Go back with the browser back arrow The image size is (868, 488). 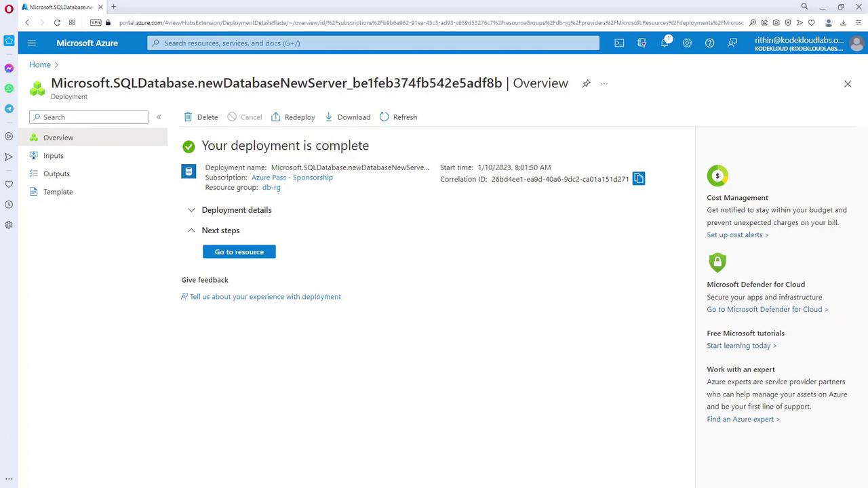pyautogui.click(x=27, y=22)
